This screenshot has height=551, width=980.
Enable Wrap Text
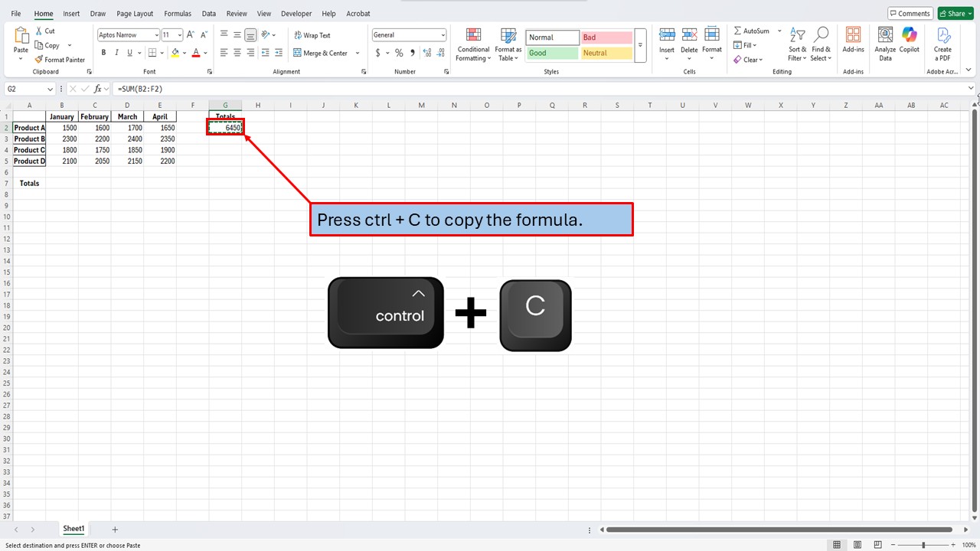pyautogui.click(x=312, y=34)
